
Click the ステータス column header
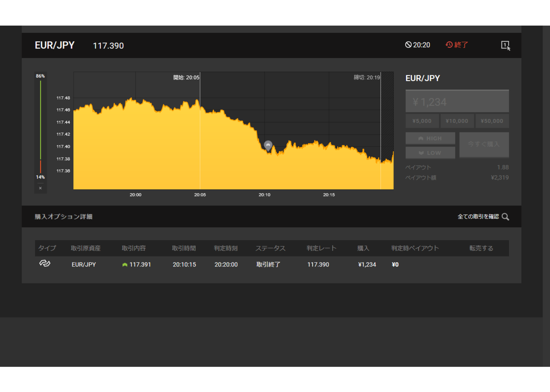270,248
